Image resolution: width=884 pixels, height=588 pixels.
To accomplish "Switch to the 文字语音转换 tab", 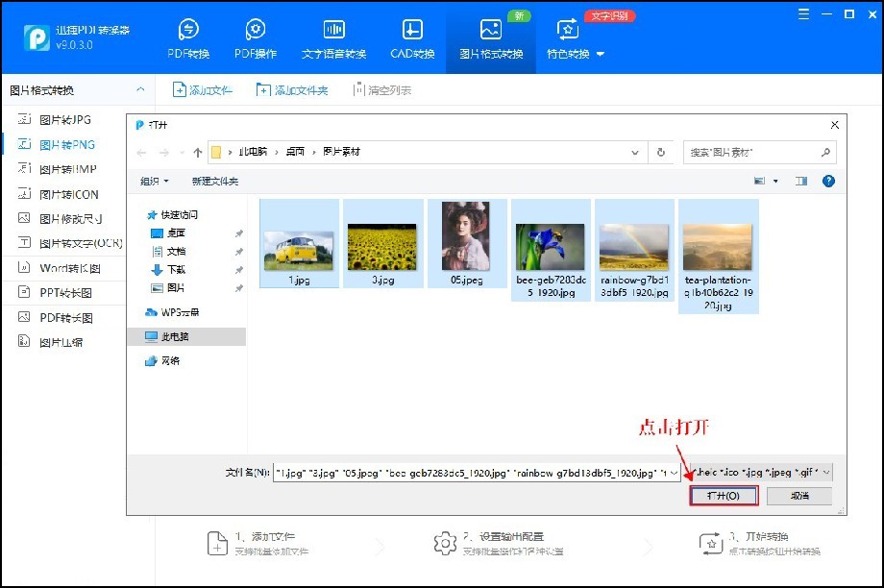I will tap(333, 37).
